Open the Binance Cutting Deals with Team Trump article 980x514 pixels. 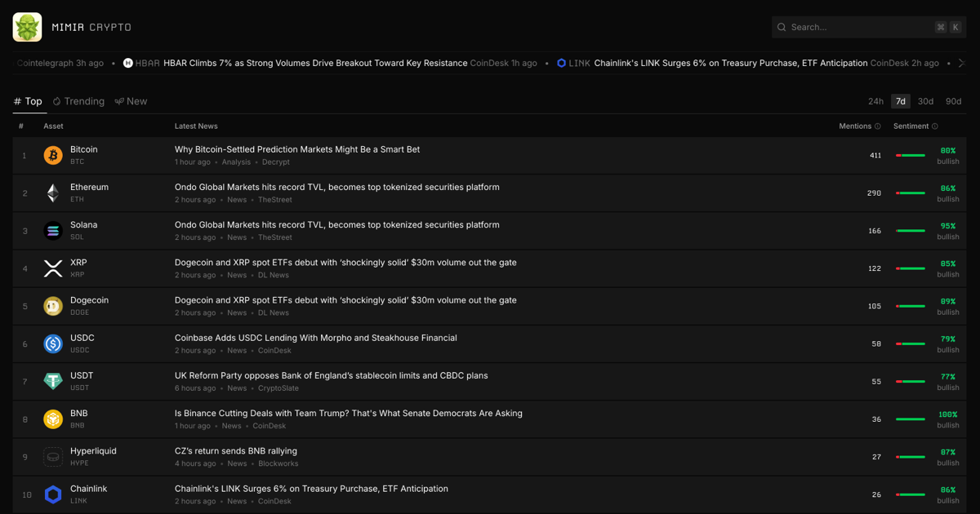pyautogui.click(x=349, y=414)
